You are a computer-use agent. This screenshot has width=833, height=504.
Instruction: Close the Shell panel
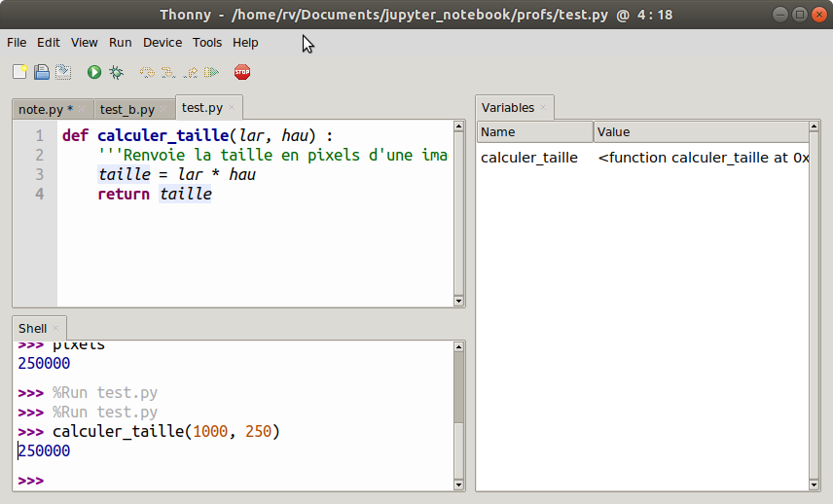55,328
